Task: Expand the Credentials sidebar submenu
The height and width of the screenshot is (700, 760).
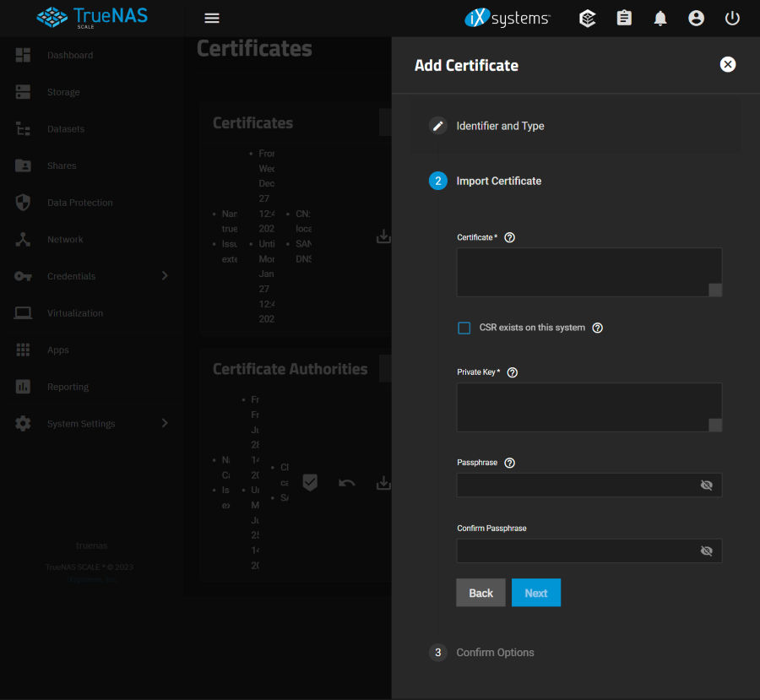Action: click(165, 276)
